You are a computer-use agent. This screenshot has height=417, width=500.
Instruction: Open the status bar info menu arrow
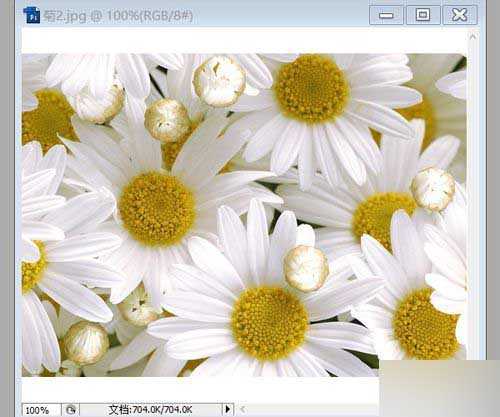228,409
